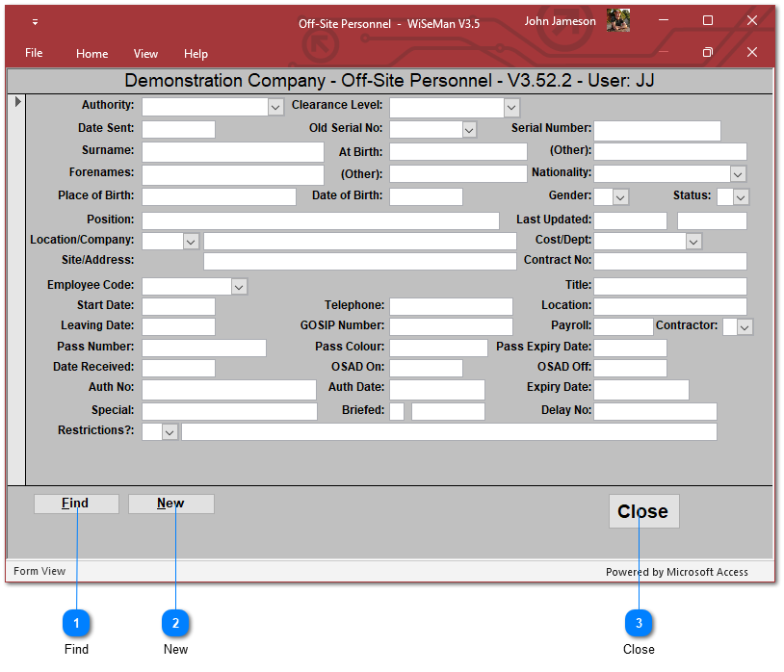
Task: Expand the Authority dropdown list
Action: coord(275,107)
